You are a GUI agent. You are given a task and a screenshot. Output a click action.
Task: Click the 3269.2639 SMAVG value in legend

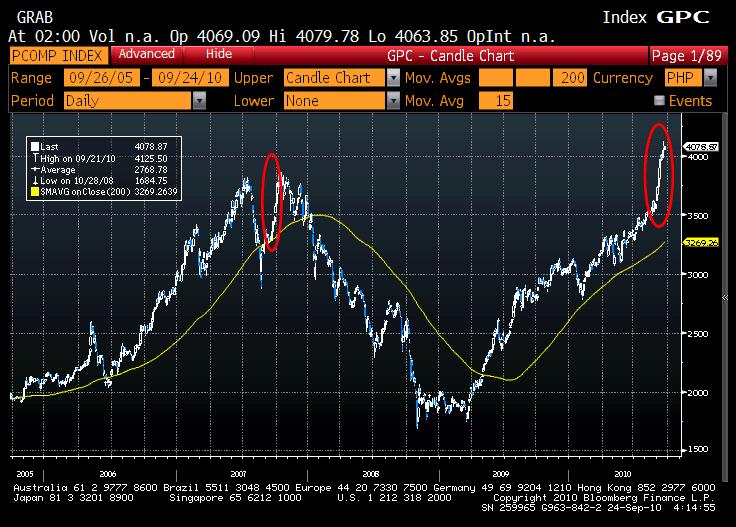pos(156,191)
